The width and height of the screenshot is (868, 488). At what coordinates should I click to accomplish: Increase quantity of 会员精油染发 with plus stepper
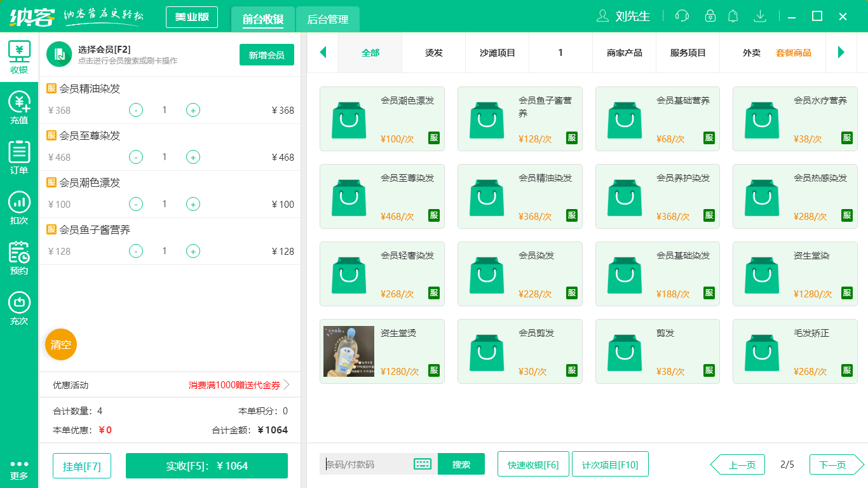tap(193, 110)
